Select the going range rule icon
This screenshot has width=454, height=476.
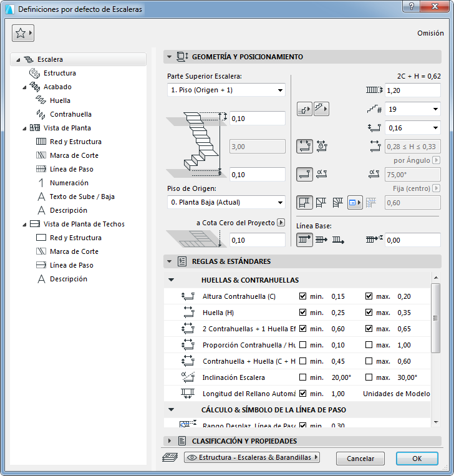(304, 147)
